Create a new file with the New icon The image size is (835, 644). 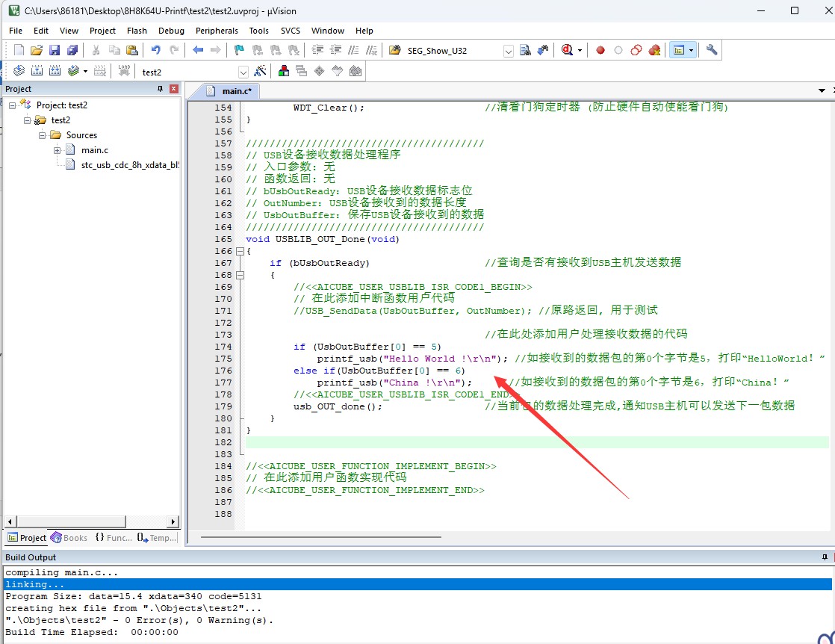19,50
